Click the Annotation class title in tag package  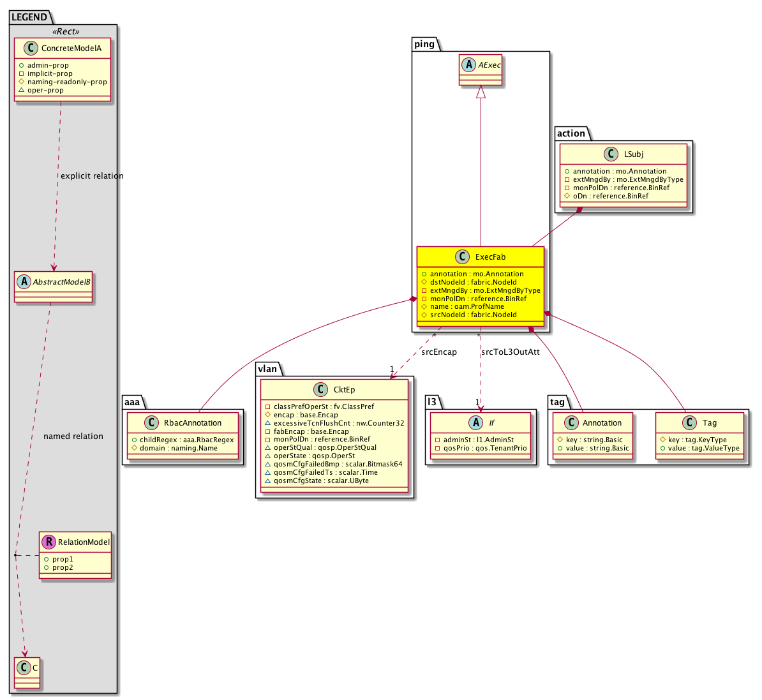(x=602, y=422)
